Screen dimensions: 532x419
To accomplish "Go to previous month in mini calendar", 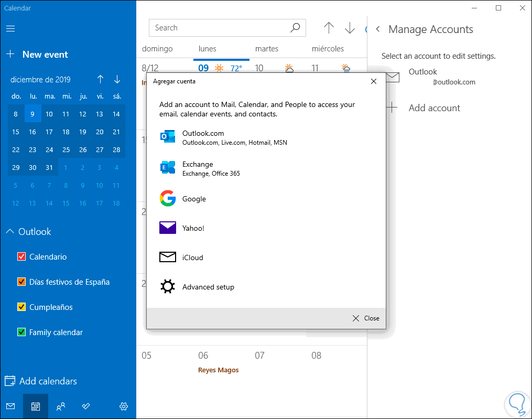I will click(100, 80).
